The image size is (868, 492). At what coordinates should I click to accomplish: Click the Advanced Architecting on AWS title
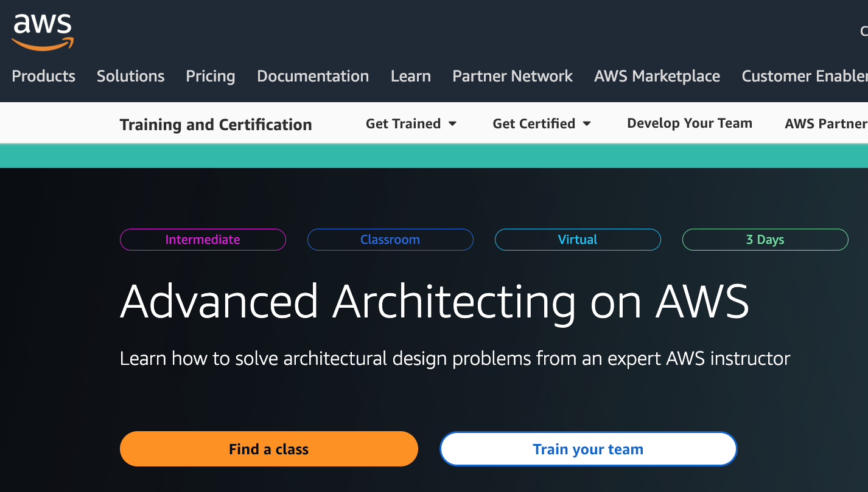coord(435,302)
